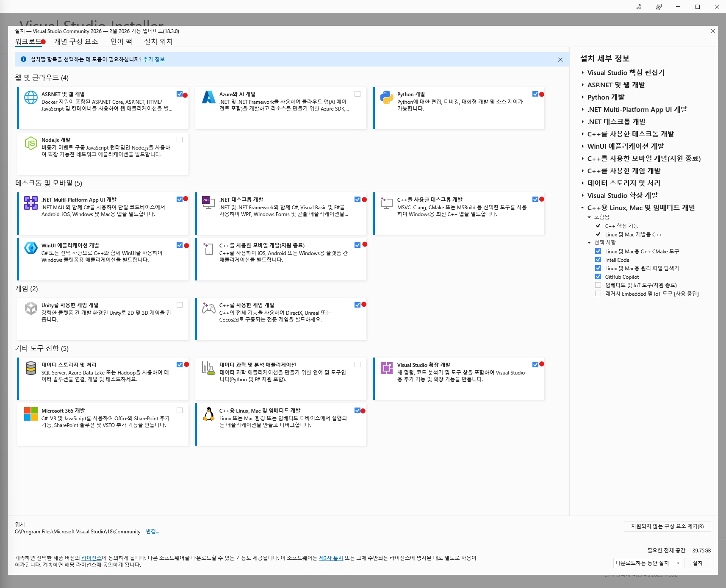The image size is (726, 588).
Task: Click the Unity game development icon
Action: point(30,308)
